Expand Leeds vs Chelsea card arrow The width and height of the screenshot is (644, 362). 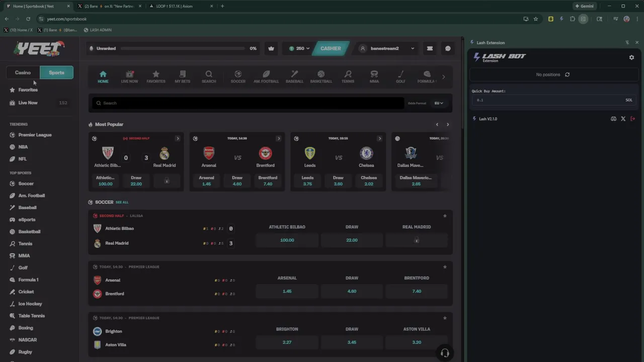tap(380, 138)
